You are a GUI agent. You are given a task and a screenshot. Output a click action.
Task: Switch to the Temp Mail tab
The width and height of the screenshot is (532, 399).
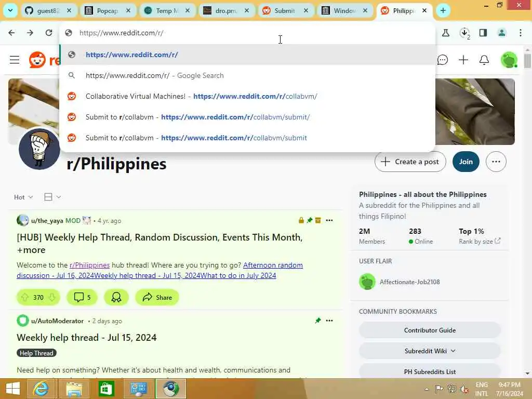[x=166, y=10]
